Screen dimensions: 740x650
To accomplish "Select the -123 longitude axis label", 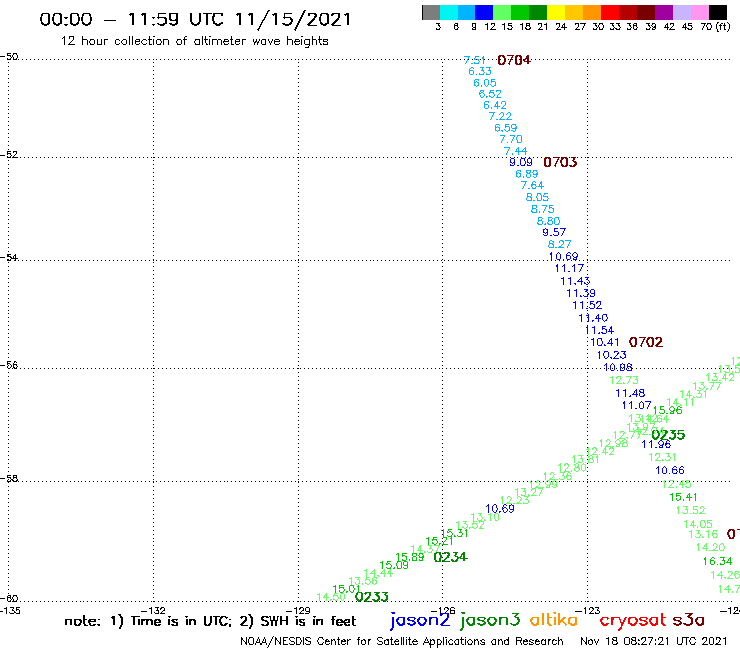I will (588, 611).
